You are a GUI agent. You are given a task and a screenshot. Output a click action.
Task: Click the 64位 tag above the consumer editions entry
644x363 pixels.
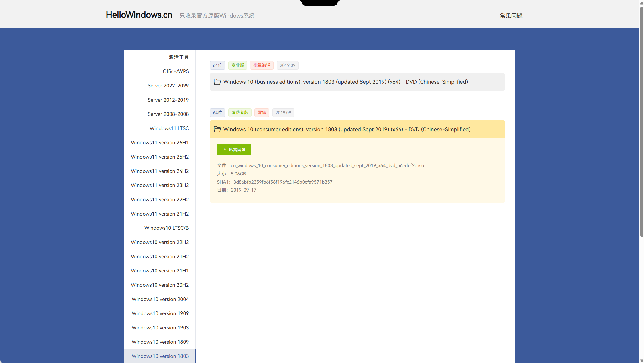(x=217, y=113)
